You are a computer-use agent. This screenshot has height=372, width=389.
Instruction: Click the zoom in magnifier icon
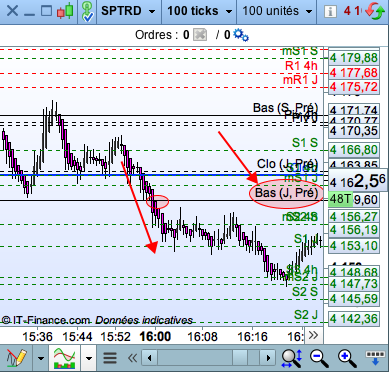[347, 358]
